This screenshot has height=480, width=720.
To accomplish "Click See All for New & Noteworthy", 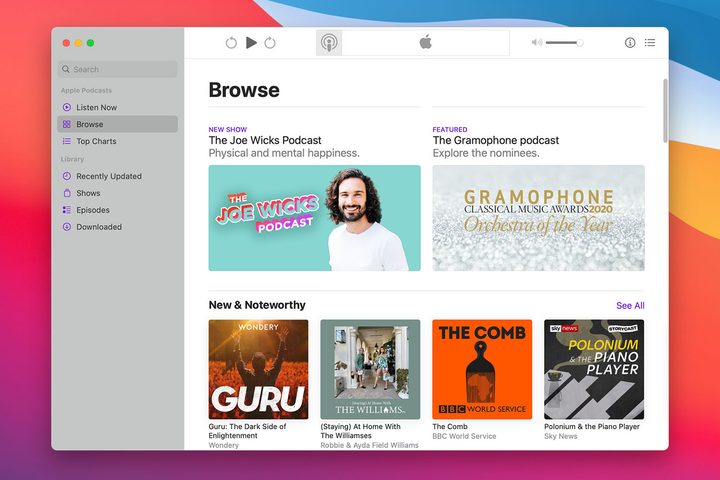I will (x=630, y=306).
